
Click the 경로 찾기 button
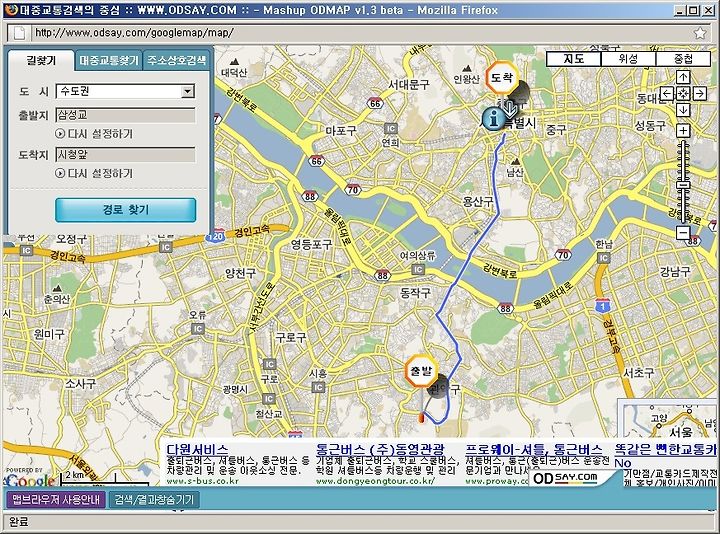125,210
